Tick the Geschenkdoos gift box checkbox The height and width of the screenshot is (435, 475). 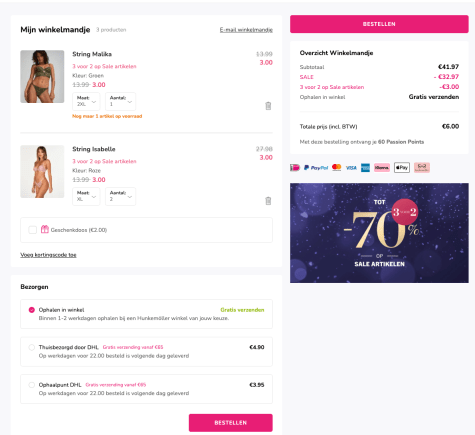click(32, 230)
